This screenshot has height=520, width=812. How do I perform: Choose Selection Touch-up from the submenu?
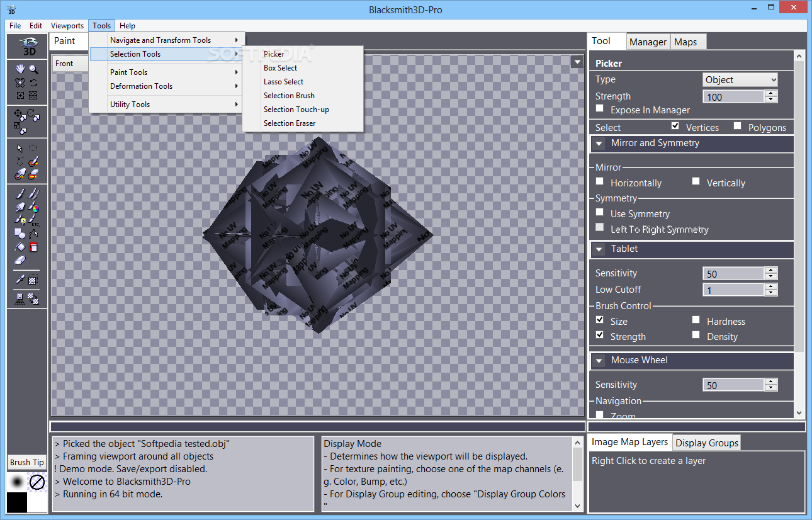point(303,110)
